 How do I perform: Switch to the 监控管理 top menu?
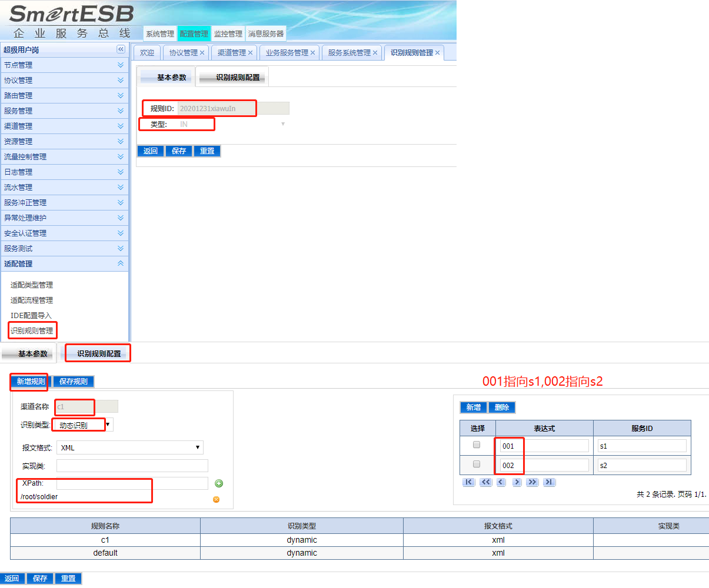tap(228, 34)
